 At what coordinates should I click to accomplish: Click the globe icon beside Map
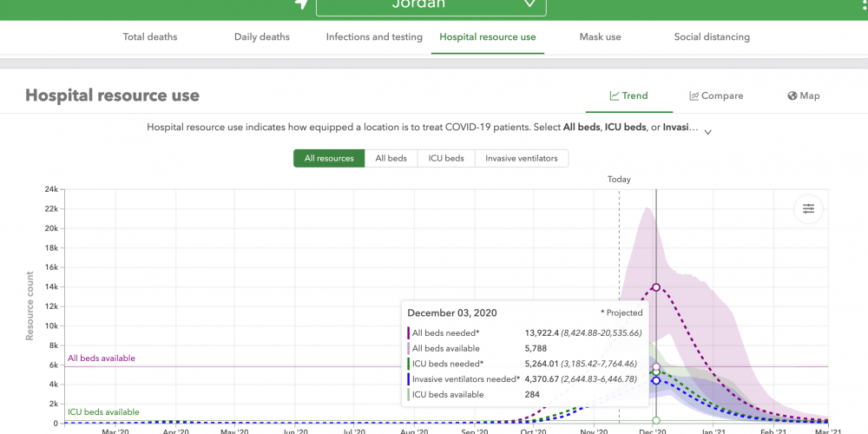tap(792, 95)
